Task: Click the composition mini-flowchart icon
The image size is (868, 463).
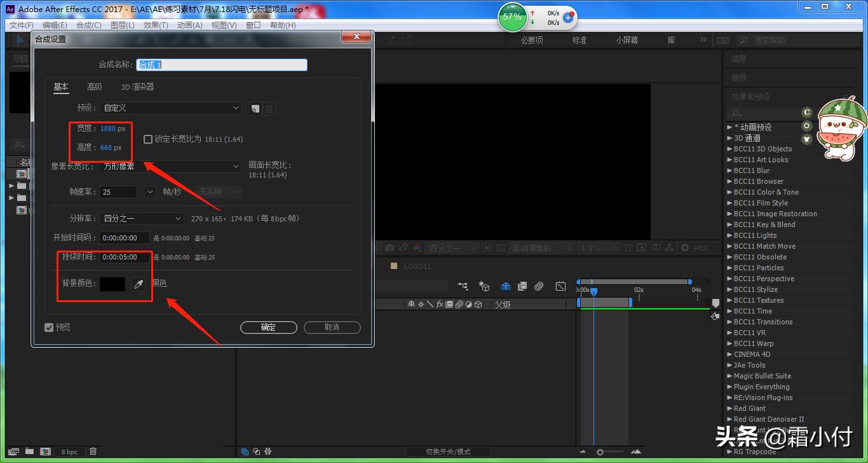Action: click(x=463, y=287)
